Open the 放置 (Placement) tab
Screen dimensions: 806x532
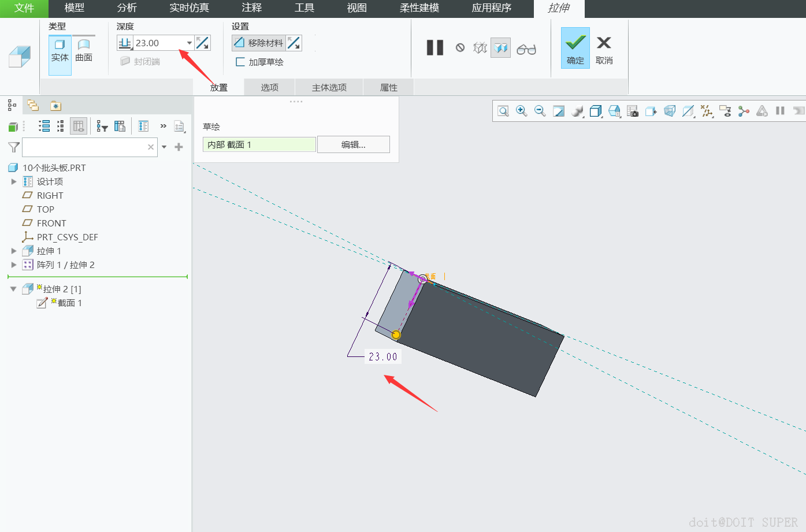(219, 87)
